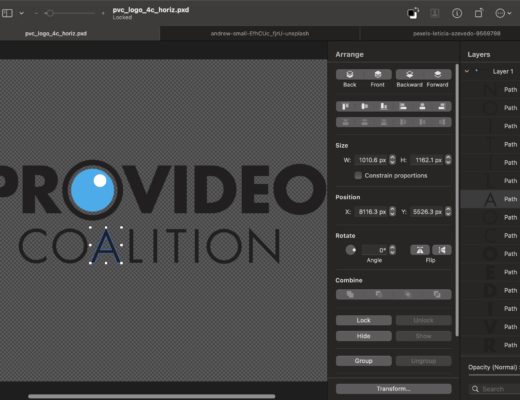Click the Angle stepper arrows
The height and width of the screenshot is (400, 520).
click(392, 250)
